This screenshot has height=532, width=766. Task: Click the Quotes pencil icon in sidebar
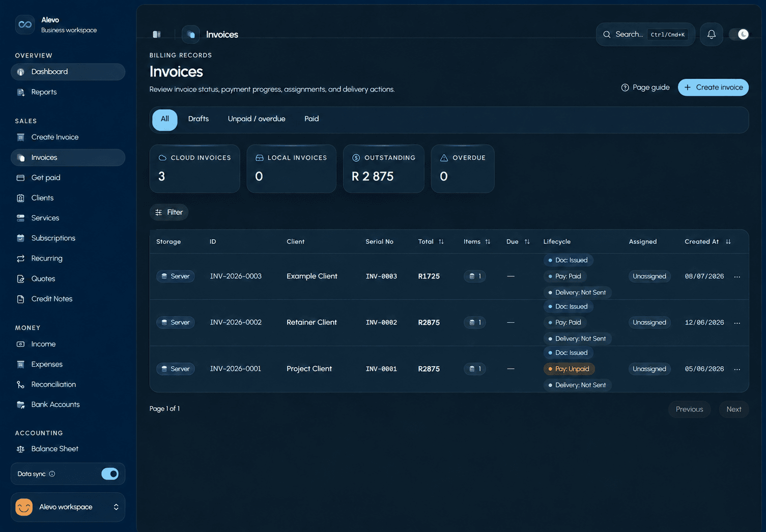[21, 279]
